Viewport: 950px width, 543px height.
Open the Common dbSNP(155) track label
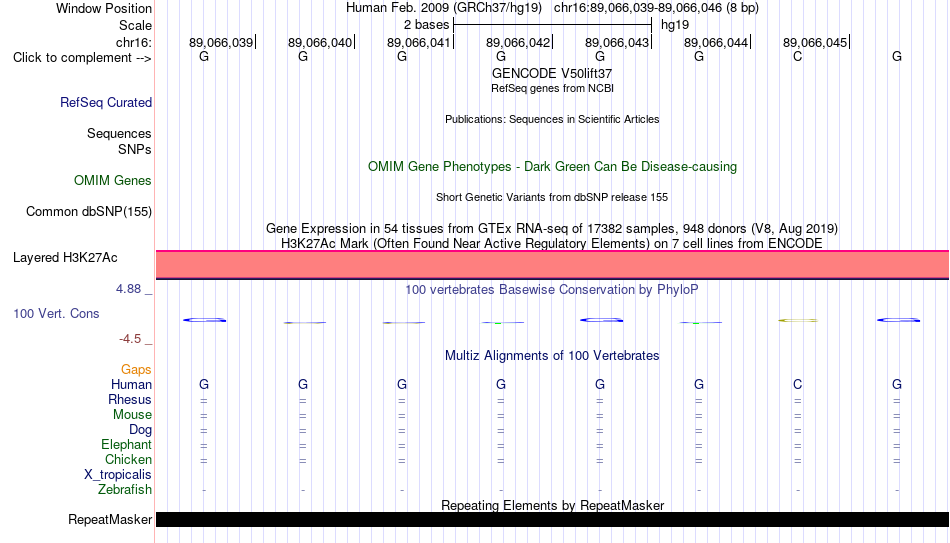pos(88,212)
